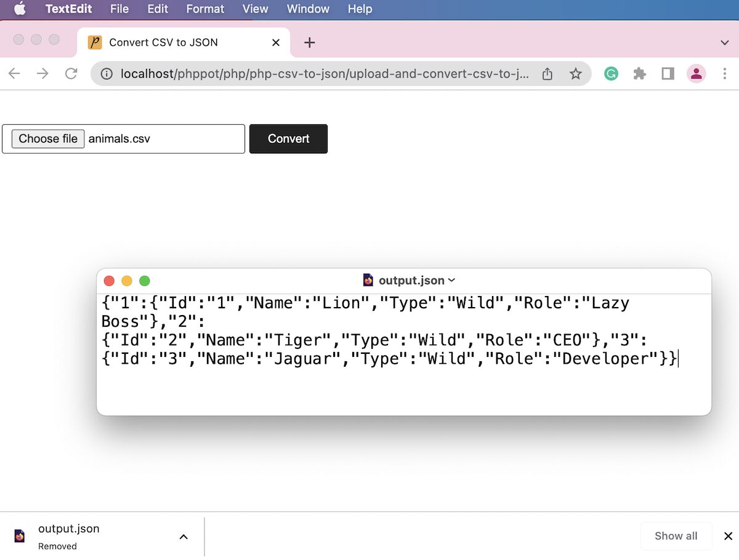Click the Show all downloads link
The image size is (739, 560).
click(x=676, y=535)
